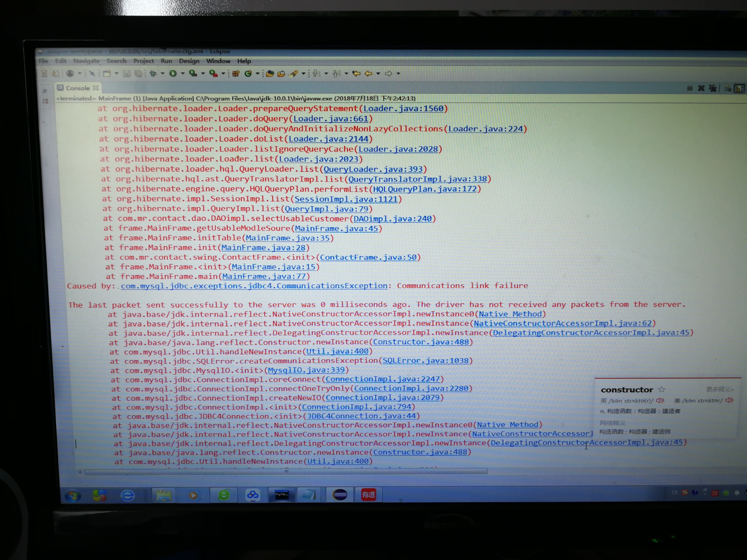Open the Back history dropdown arrow
This screenshot has width=747, height=560.
[378, 73]
